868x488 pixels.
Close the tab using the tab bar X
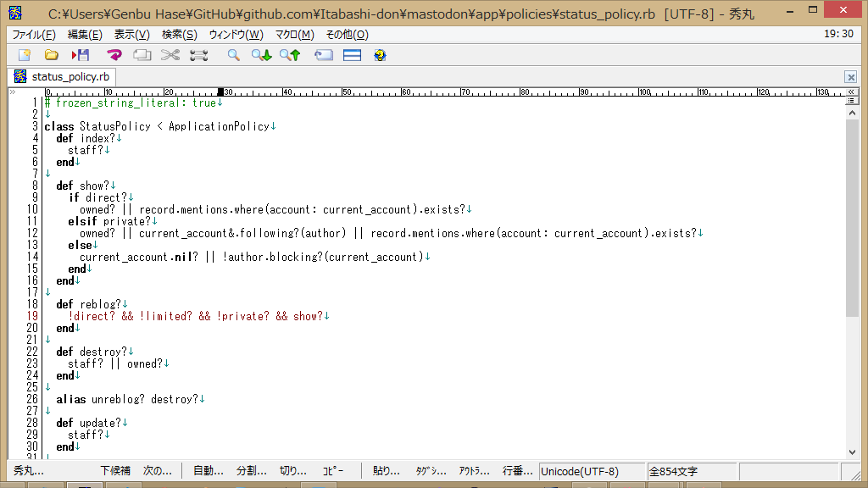[850, 77]
